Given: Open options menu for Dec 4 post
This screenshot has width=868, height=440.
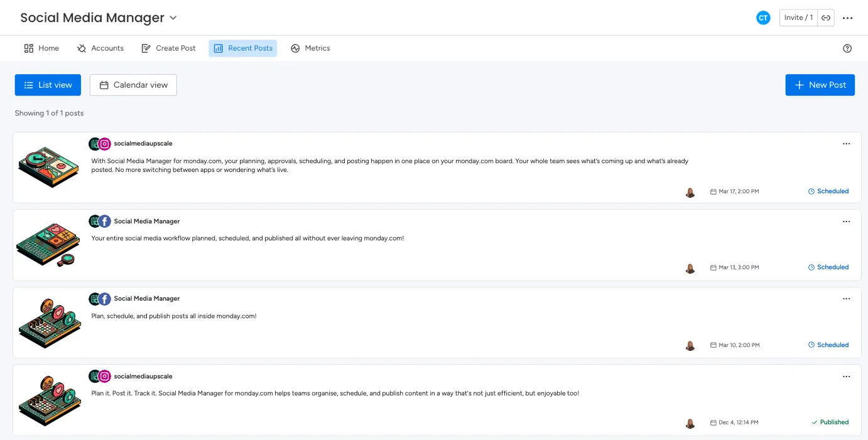Looking at the screenshot, I should coord(846,377).
